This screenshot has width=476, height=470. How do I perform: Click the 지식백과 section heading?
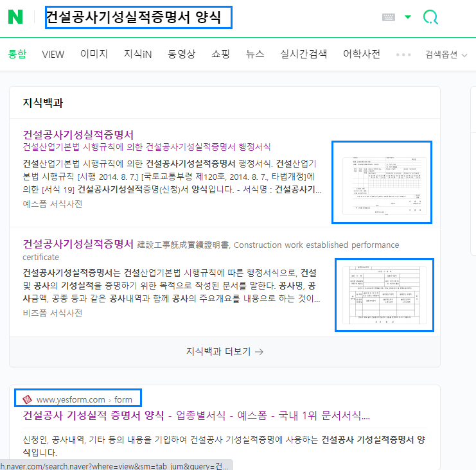pyautogui.click(x=43, y=103)
